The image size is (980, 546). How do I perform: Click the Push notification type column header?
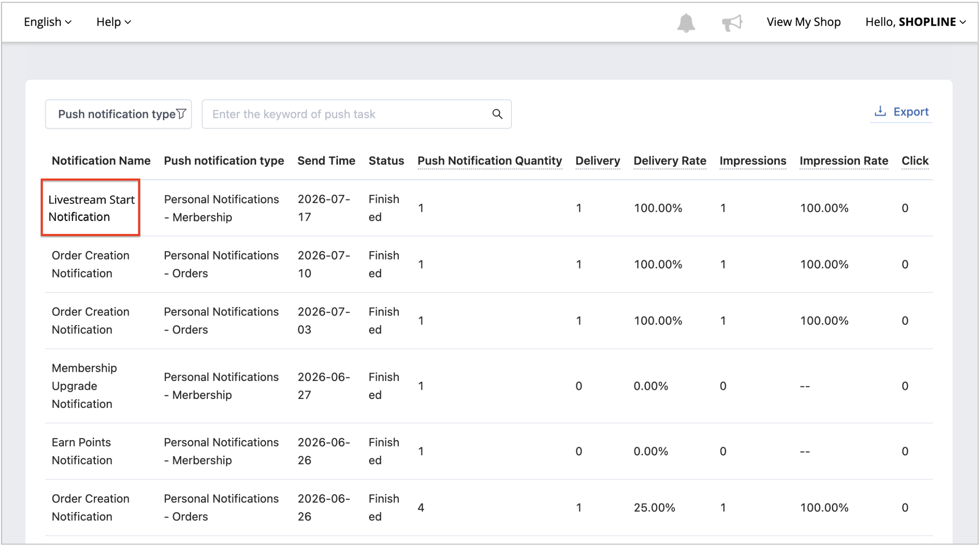pos(224,161)
